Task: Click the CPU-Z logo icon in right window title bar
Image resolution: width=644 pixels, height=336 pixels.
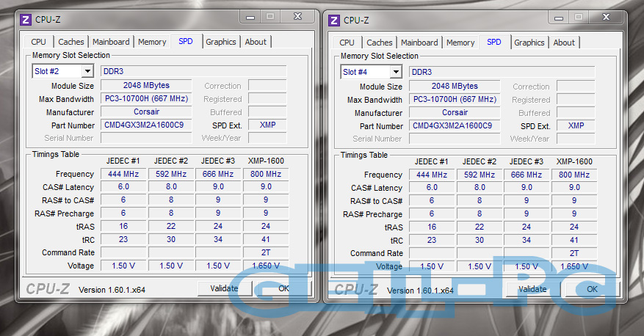Action: coord(334,20)
